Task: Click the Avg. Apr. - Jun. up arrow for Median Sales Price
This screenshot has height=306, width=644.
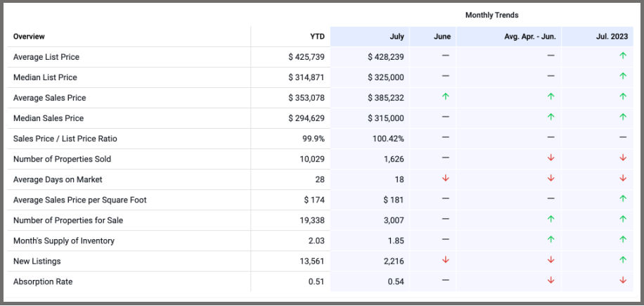Action: pyautogui.click(x=550, y=117)
